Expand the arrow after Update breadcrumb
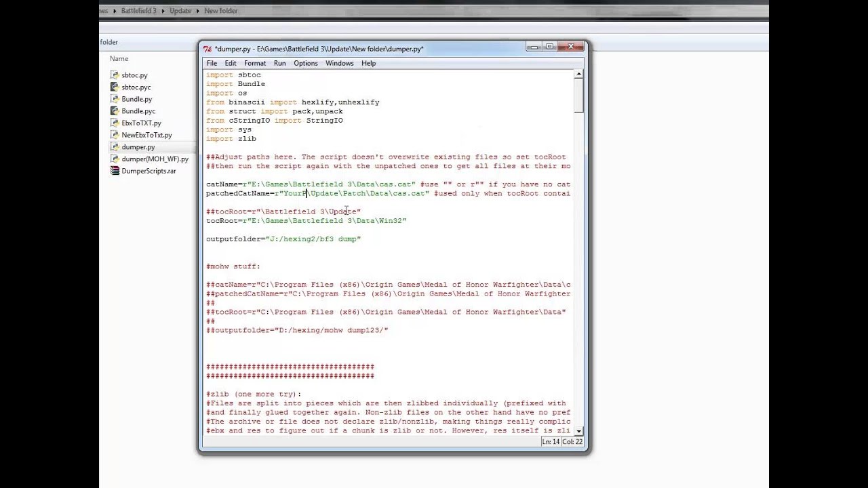Image resolution: width=868 pixels, height=488 pixels. [198, 11]
